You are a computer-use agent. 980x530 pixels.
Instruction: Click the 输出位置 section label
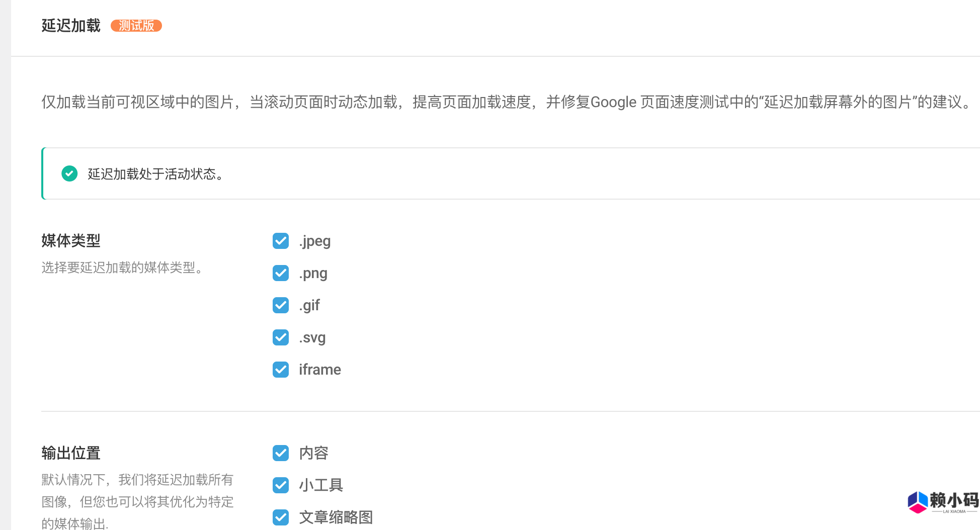coord(70,453)
